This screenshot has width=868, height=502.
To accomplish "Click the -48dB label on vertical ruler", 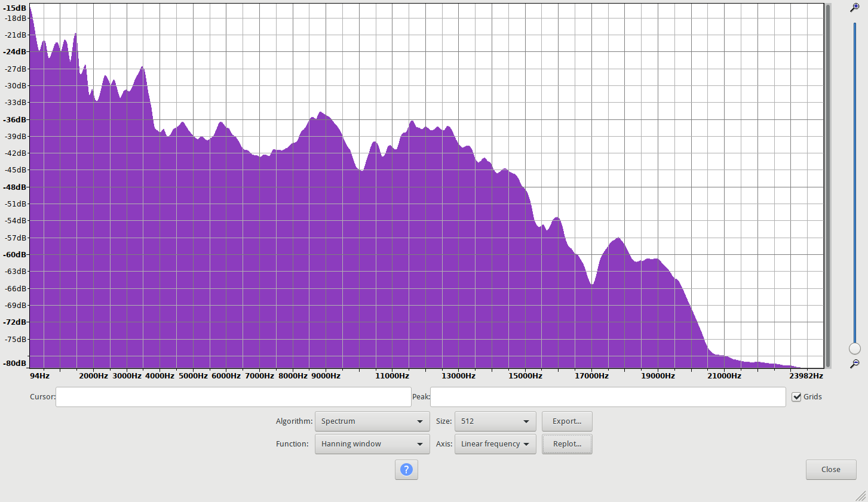I will [x=15, y=187].
